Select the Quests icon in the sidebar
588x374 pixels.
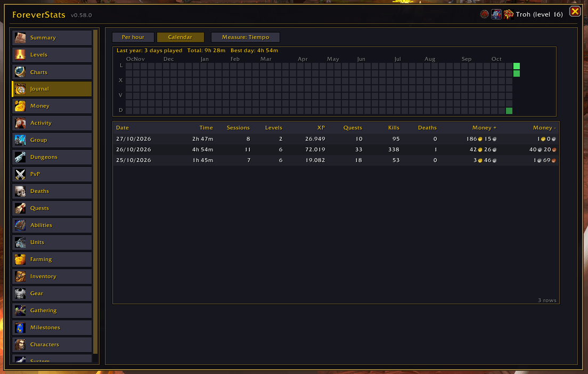[20, 208]
